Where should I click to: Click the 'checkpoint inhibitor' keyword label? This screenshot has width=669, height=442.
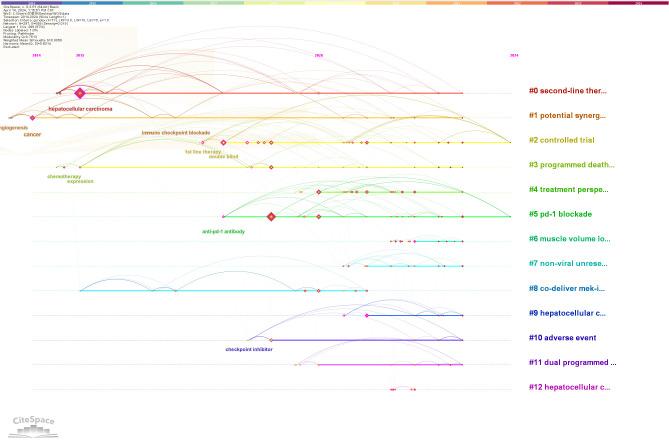click(x=249, y=349)
